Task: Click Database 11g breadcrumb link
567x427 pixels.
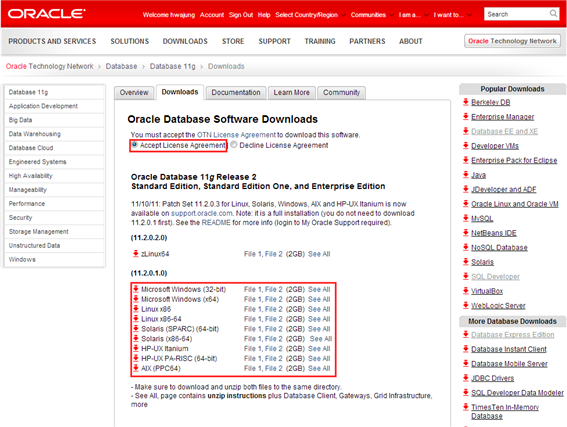Action: point(172,67)
